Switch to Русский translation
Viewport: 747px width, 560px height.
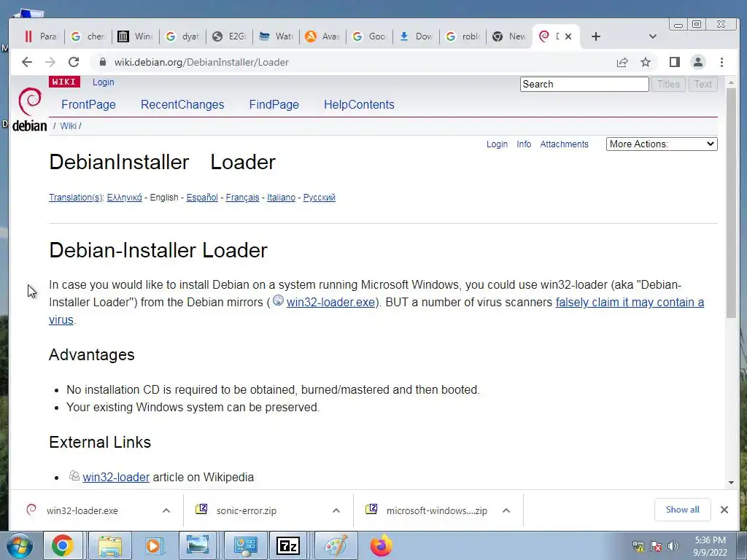point(320,197)
